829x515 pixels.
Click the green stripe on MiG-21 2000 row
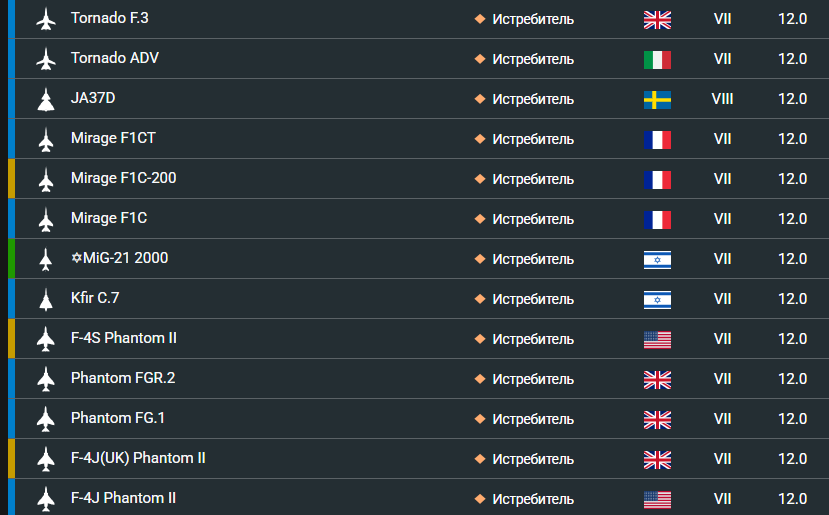pos(11,259)
